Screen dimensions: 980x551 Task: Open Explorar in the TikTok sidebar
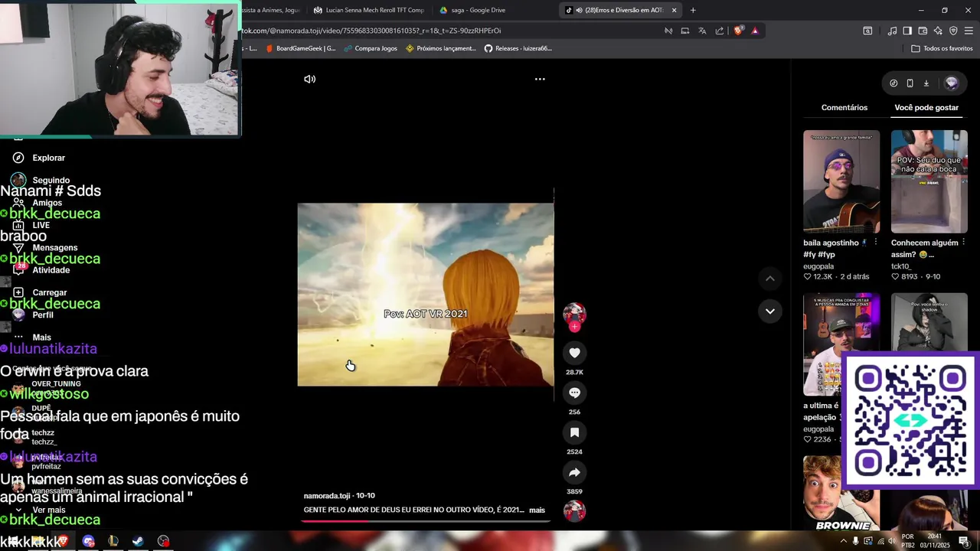(39, 158)
